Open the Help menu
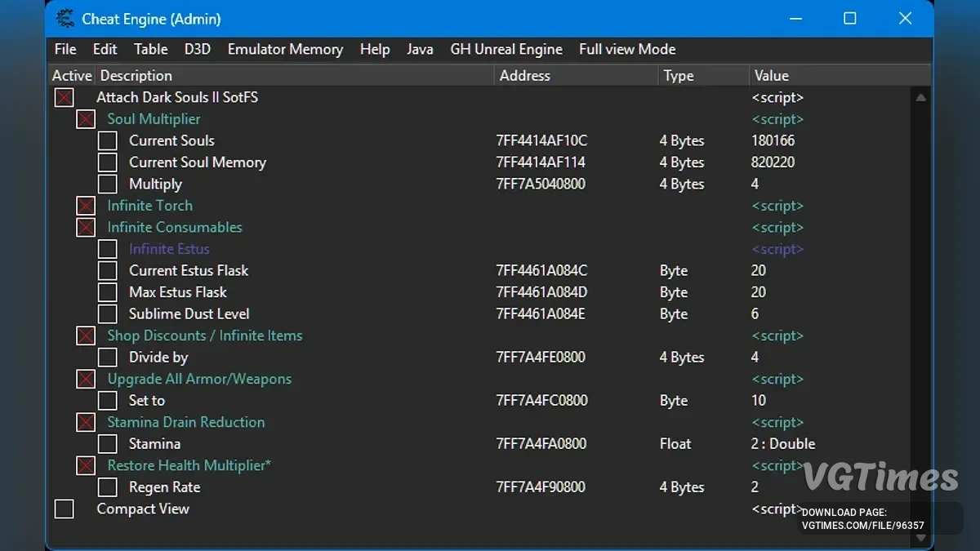The height and width of the screenshot is (551, 980). [x=375, y=49]
